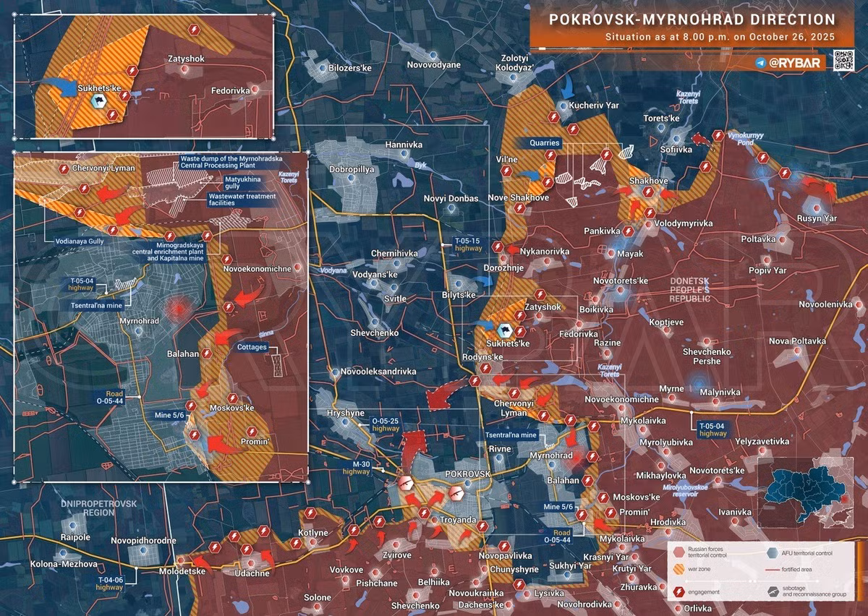The image size is (868, 616).
Task: Click the Telegram icon beside @RYBAR
Action: pos(760,63)
